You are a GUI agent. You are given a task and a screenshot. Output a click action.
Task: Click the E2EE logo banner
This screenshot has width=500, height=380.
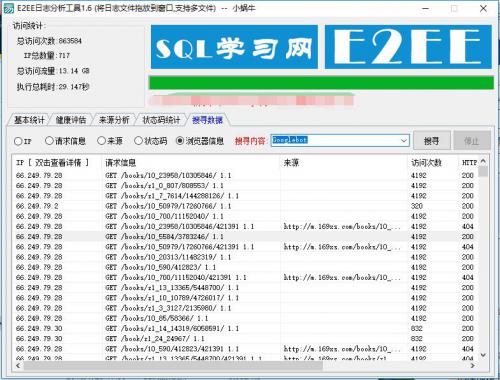pos(408,47)
